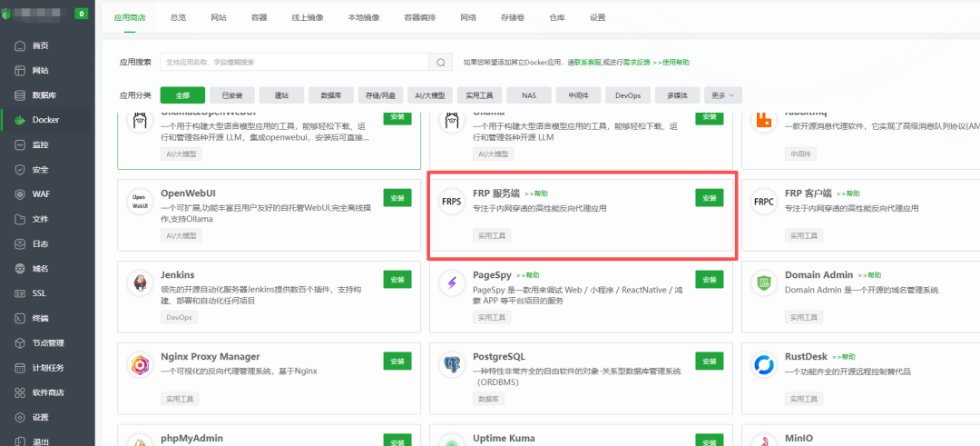Install the FRP 服务端 app
This screenshot has height=446, width=980.
710,198
